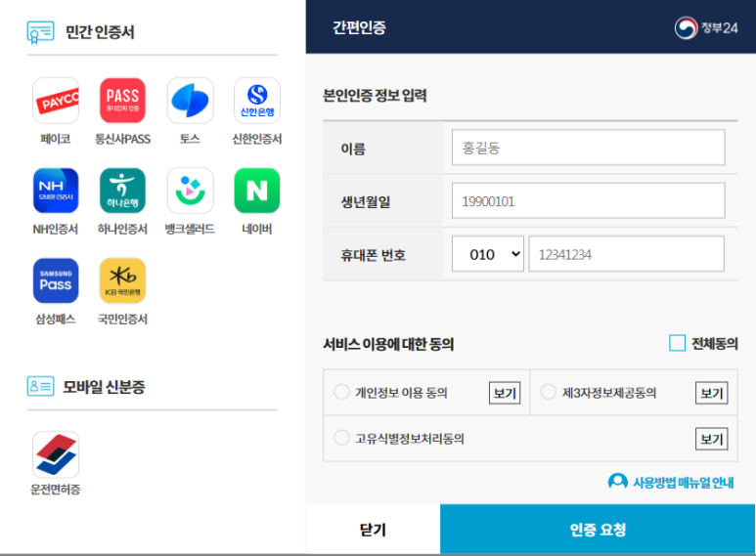Select 고유식별정보처리동의 radio button
This screenshot has width=756, height=556.
pos(341,438)
